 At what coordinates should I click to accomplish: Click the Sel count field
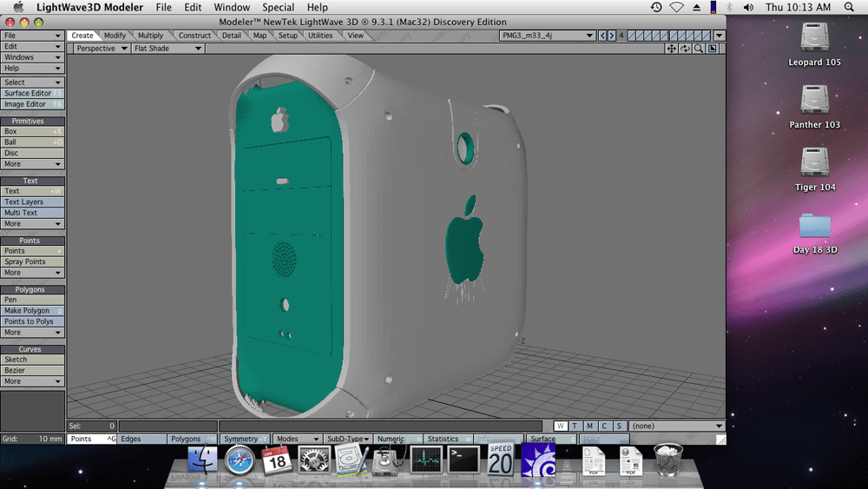pyautogui.click(x=92, y=426)
